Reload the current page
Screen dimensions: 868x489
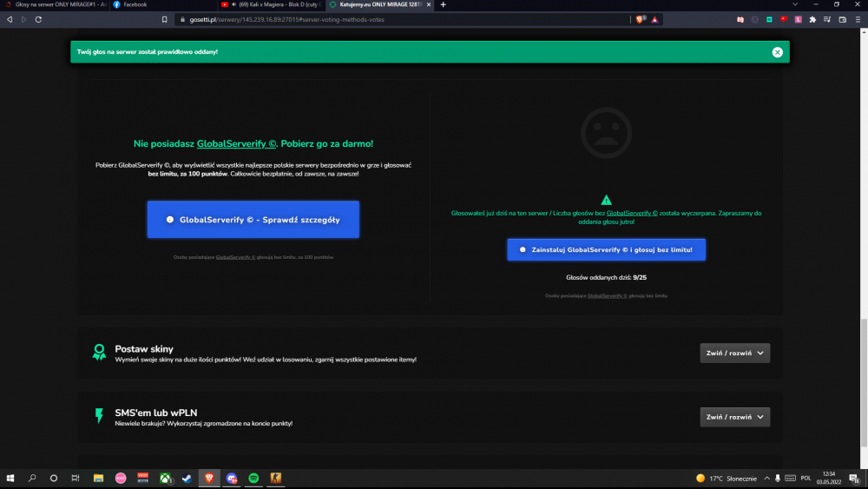tap(38, 19)
